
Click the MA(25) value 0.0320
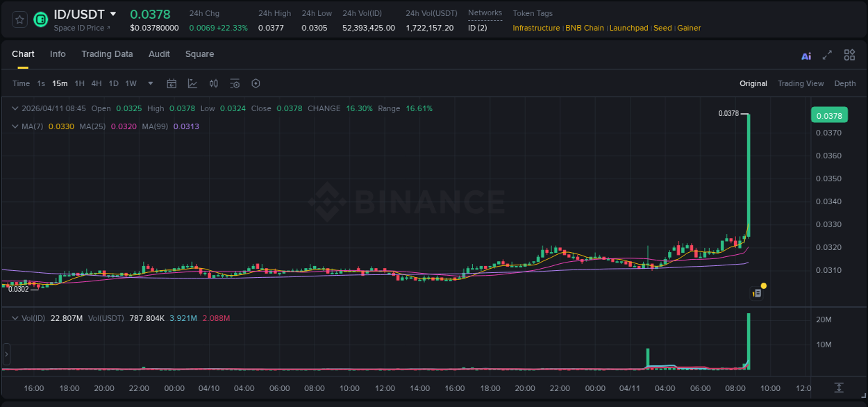pos(124,126)
